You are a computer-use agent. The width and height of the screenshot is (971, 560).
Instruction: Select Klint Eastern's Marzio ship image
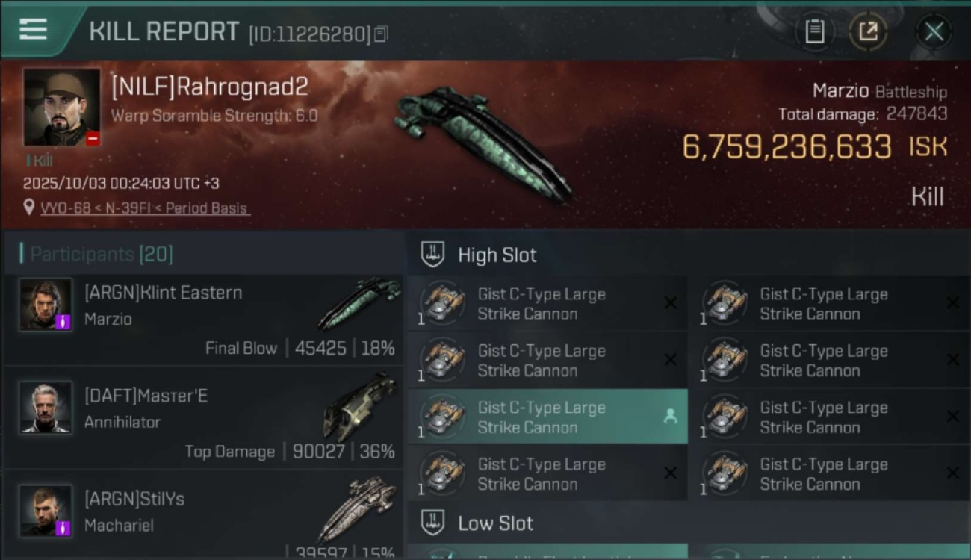point(359,302)
